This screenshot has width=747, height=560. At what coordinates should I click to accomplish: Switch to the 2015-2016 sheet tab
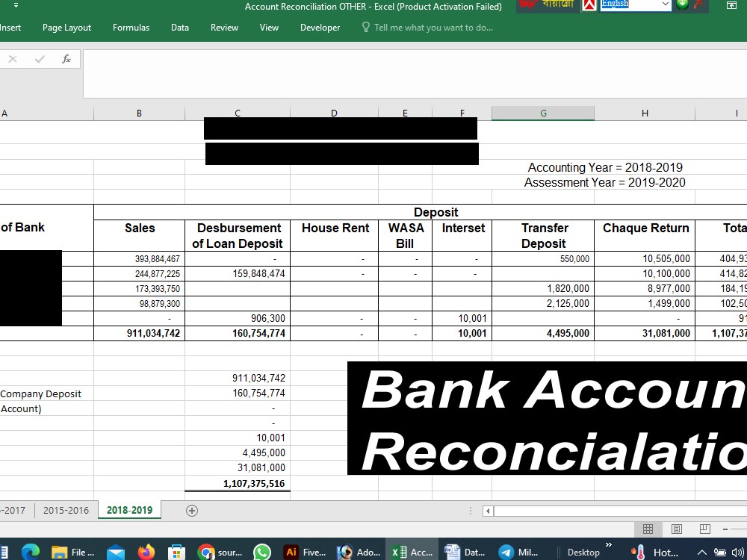click(x=66, y=511)
